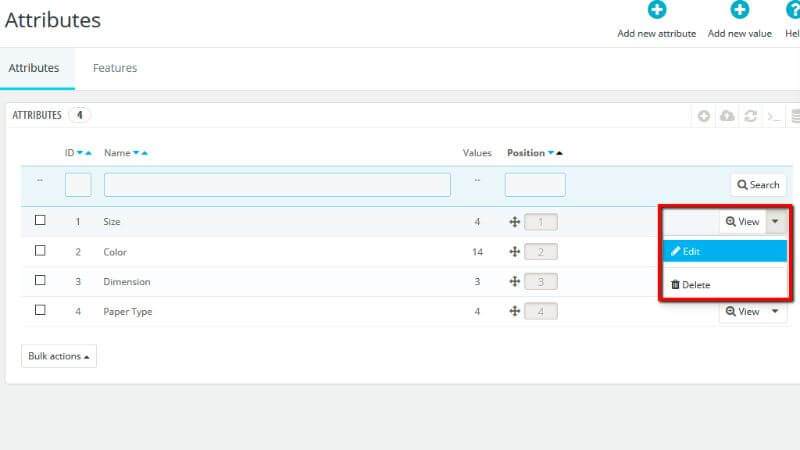800x450 pixels.
Task: Click the move handle for Dimension row
Action: click(514, 281)
